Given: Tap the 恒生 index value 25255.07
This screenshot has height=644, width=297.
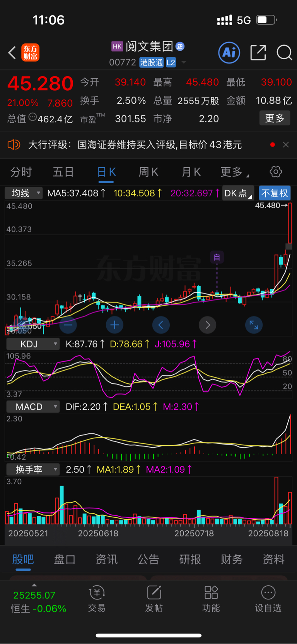Looking at the screenshot, I should point(34,595).
